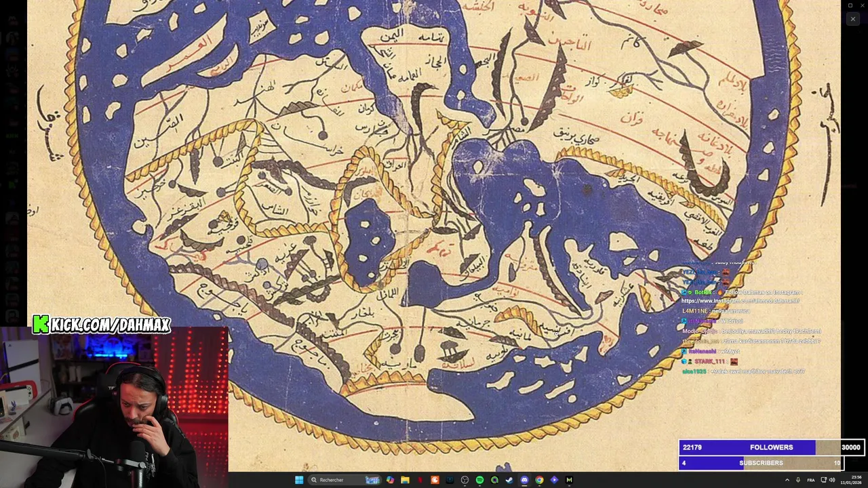
Task: Click the webcam overlay thumbnail
Action: 114,407
